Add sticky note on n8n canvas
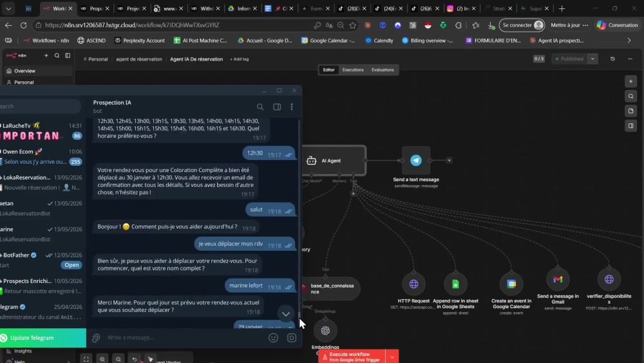The image size is (644, 363). [631, 111]
